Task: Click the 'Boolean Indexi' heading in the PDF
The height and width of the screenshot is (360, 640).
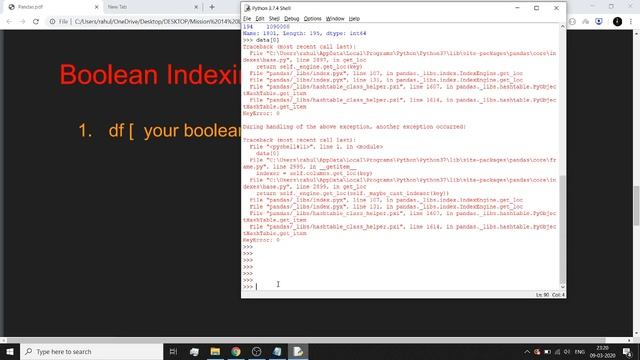Action: click(x=151, y=75)
